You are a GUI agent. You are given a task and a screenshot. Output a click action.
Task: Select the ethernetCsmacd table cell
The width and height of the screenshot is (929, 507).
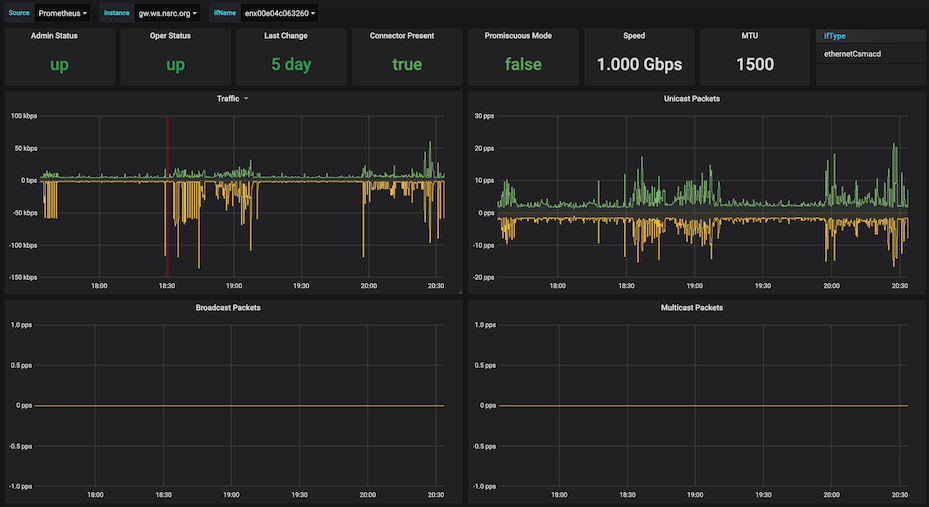(x=852, y=53)
